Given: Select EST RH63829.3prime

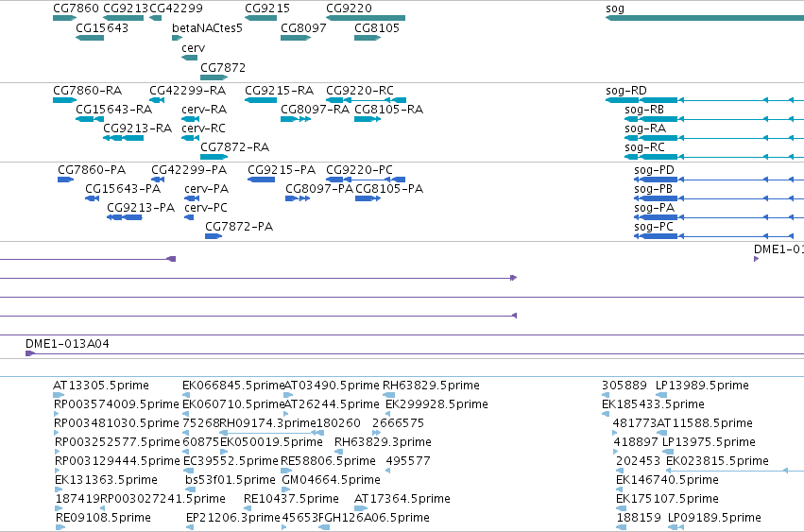Looking at the screenshot, I should click(x=383, y=442).
